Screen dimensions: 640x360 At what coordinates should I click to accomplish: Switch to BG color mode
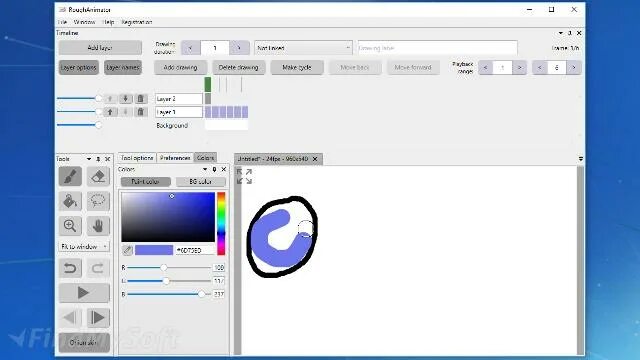(x=200, y=182)
